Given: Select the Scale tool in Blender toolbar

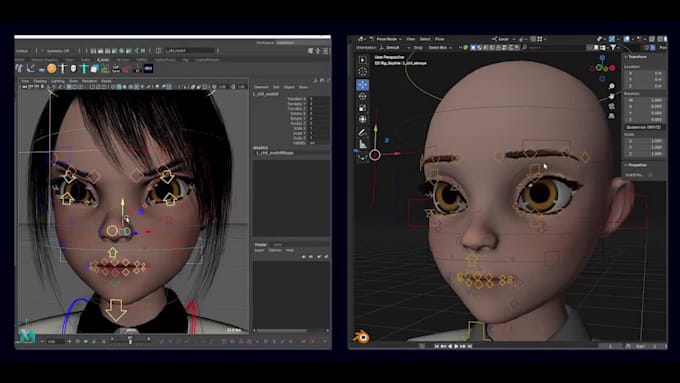Looking at the screenshot, I should point(363,108).
